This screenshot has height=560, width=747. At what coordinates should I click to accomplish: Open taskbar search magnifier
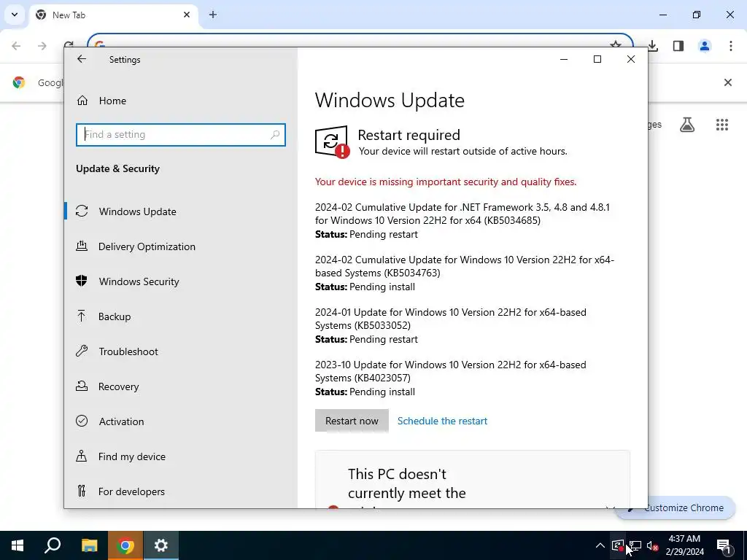click(53, 545)
